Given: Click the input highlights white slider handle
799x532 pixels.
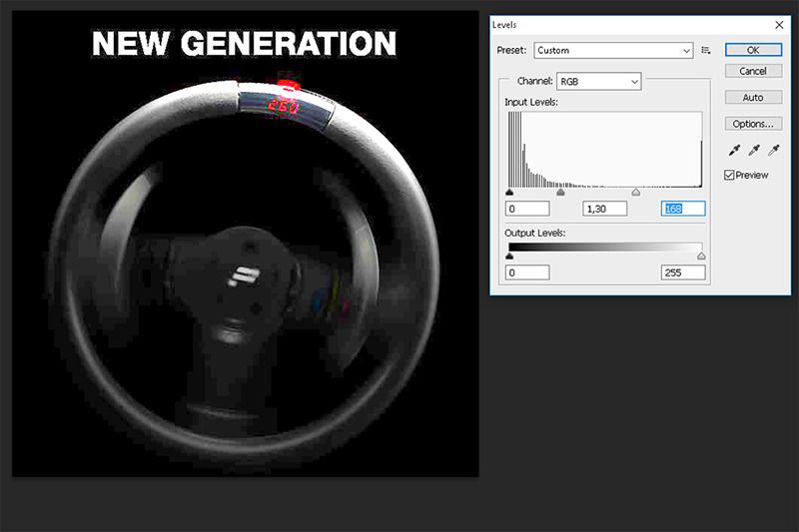Looking at the screenshot, I should 636,193.
